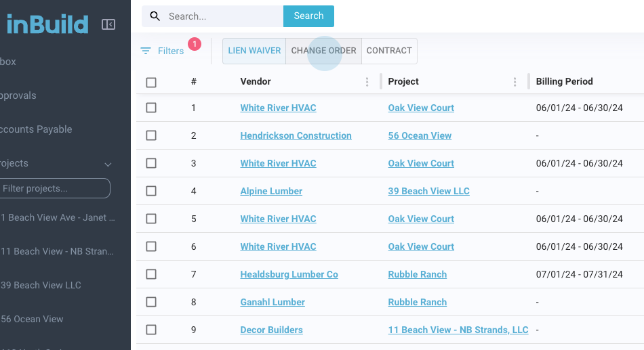This screenshot has width=644, height=350.
Task: Click the search magnifier icon
Action: (x=155, y=16)
